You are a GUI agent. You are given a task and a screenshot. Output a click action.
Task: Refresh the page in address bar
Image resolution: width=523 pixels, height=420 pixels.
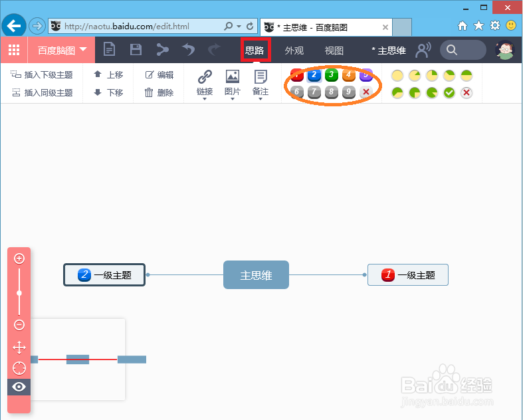point(250,26)
